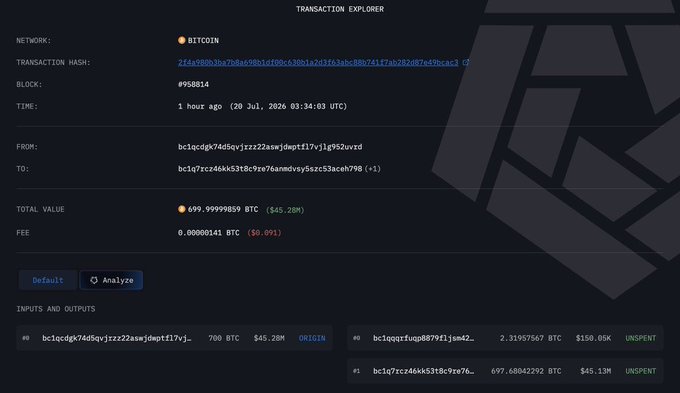This screenshot has height=393, width=680.
Task: Click the 700 BTC input amount
Action: pyautogui.click(x=224, y=338)
